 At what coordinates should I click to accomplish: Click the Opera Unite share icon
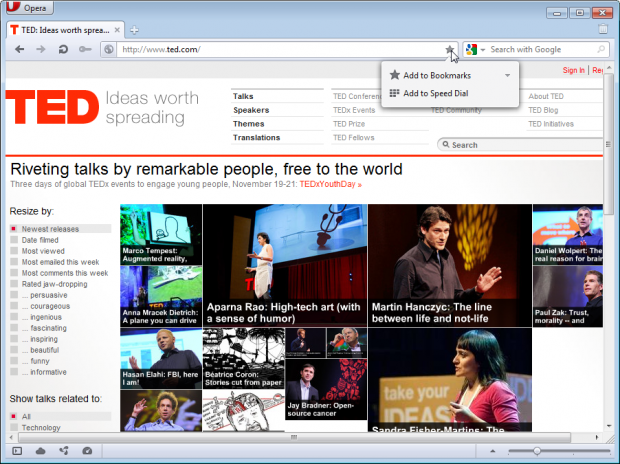pos(64,451)
